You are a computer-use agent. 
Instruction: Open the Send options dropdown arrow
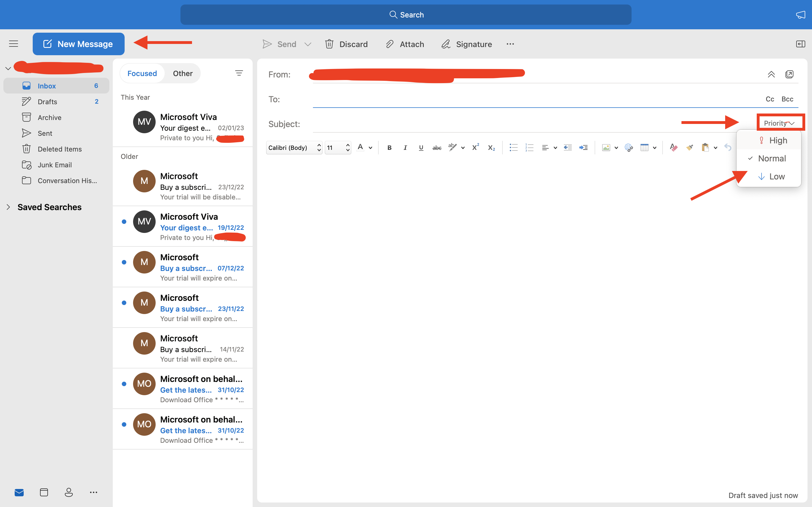click(x=308, y=44)
